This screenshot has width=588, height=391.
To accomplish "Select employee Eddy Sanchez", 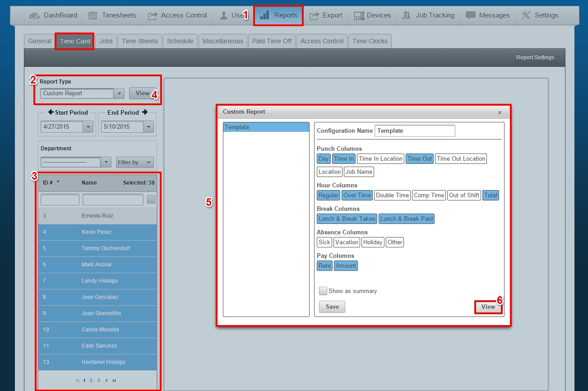I will (97, 346).
